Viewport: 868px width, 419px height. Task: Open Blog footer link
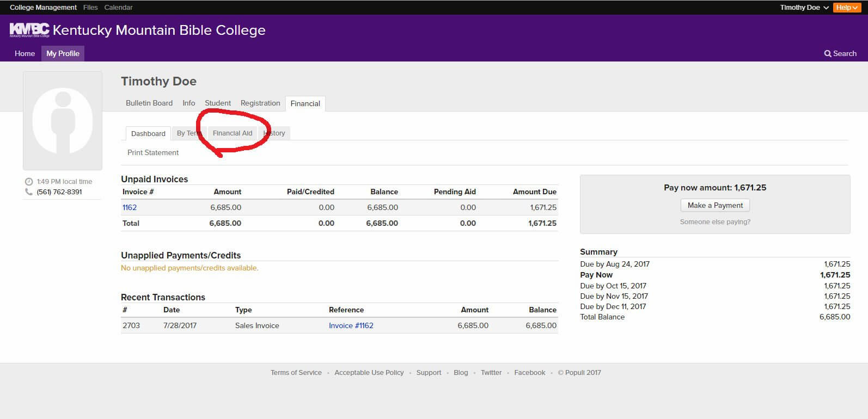tap(461, 373)
